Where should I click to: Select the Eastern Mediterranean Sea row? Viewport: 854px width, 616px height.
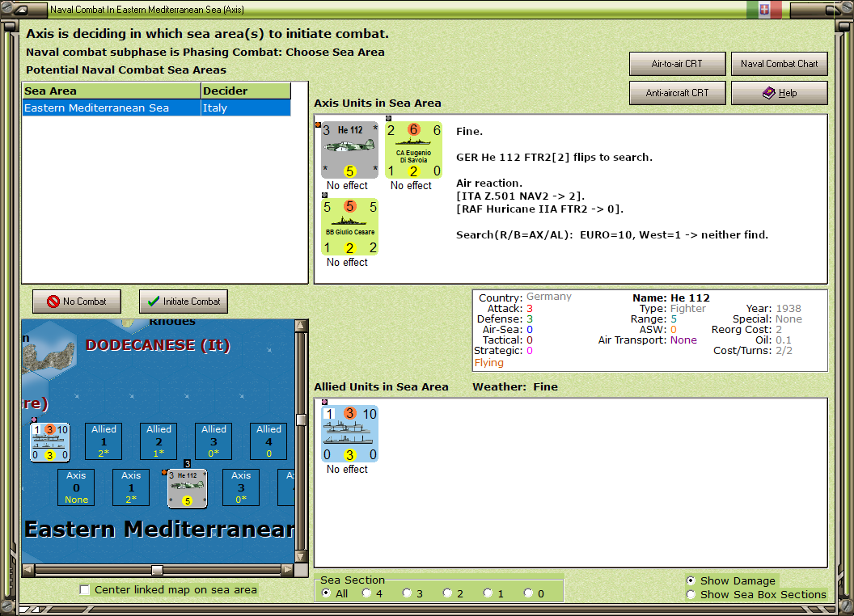pyautogui.click(x=156, y=108)
